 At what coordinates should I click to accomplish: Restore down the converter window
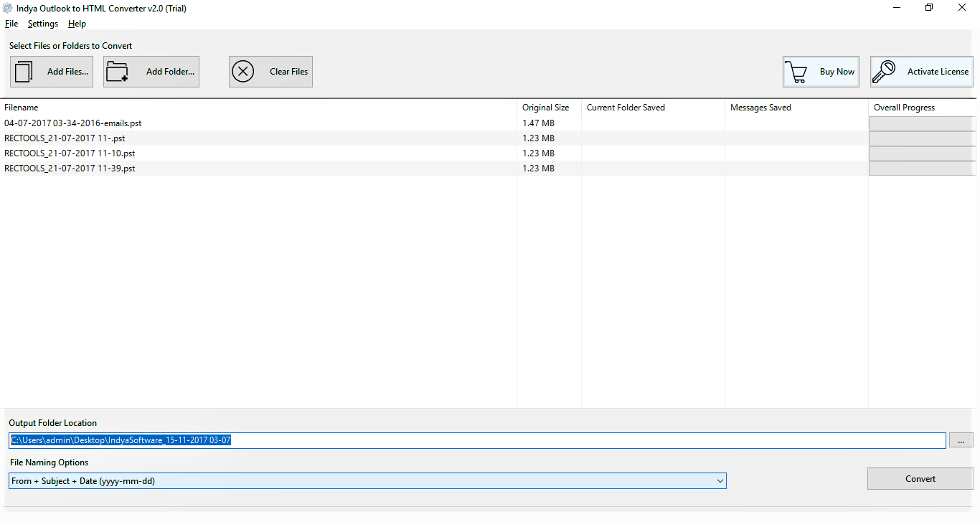point(929,8)
